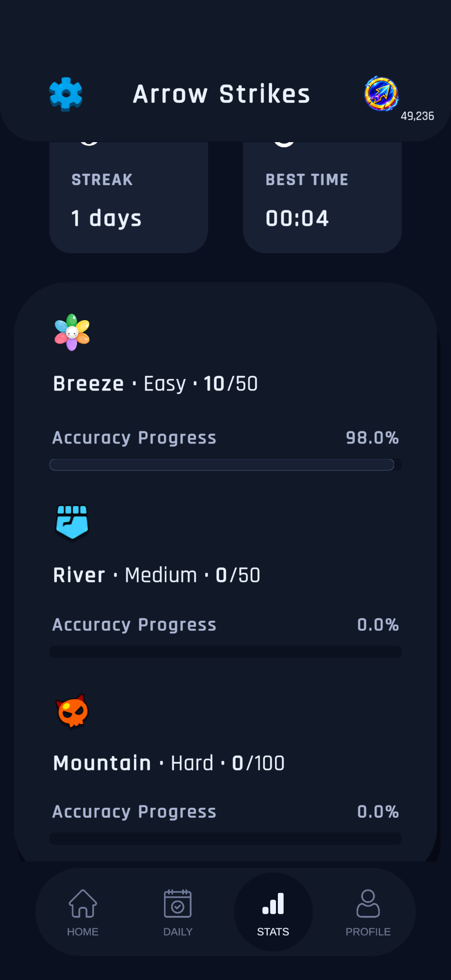This screenshot has height=980, width=451.
Task: Click the Mountain accuracy progress bar
Action: click(225, 838)
